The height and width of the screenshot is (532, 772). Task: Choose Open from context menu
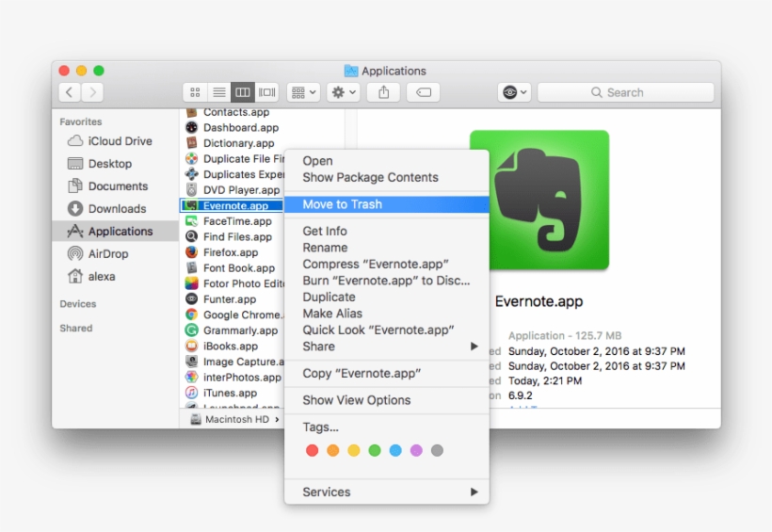[387, 161]
